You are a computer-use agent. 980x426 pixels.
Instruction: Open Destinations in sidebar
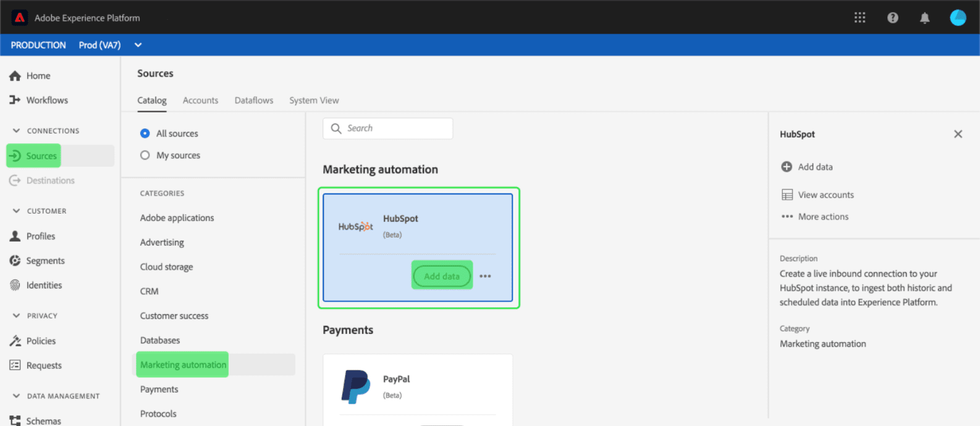(50, 180)
